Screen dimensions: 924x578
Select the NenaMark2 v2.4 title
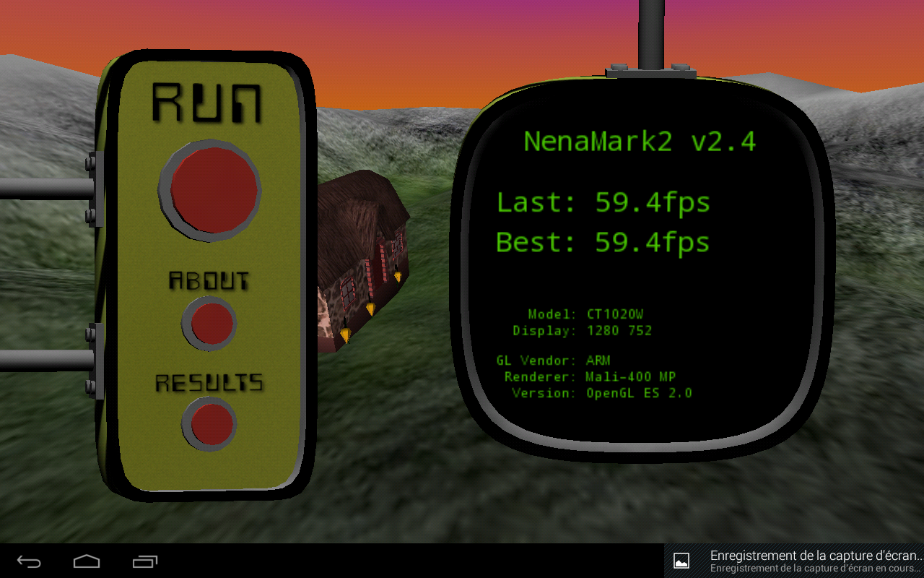[x=640, y=141]
